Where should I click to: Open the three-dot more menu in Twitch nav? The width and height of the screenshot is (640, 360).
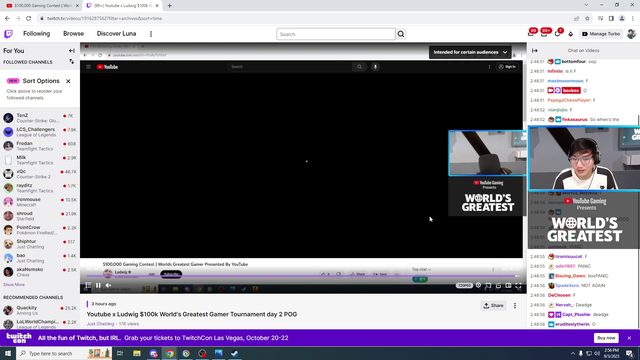click(151, 34)
